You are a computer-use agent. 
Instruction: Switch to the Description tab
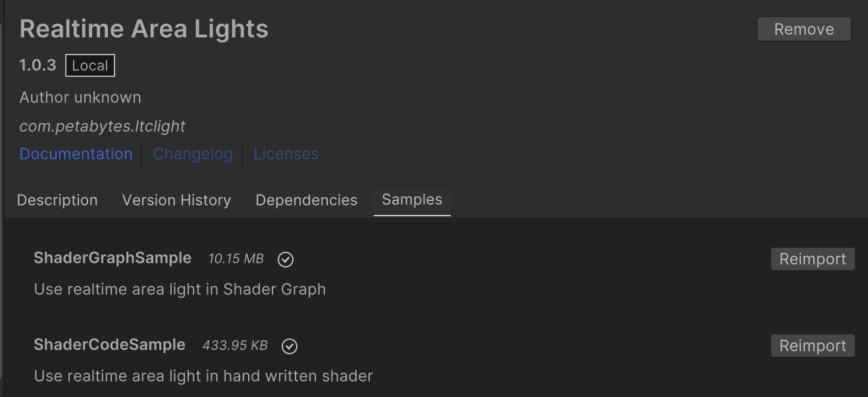tap(57, 200)
